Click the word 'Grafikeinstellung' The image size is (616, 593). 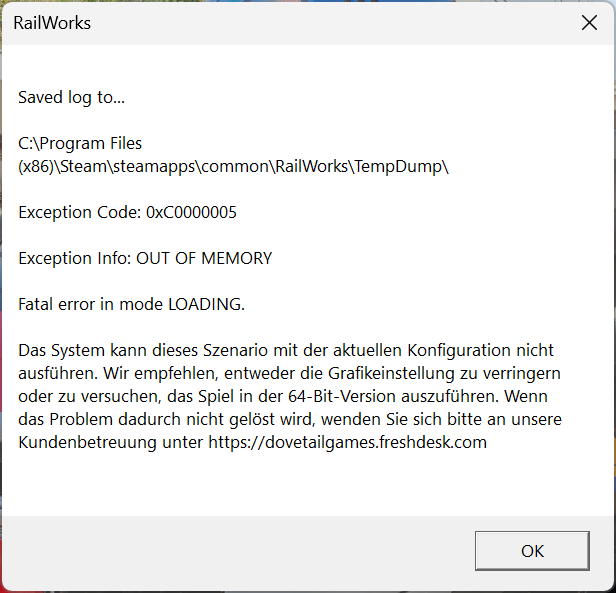click(391, 374)
